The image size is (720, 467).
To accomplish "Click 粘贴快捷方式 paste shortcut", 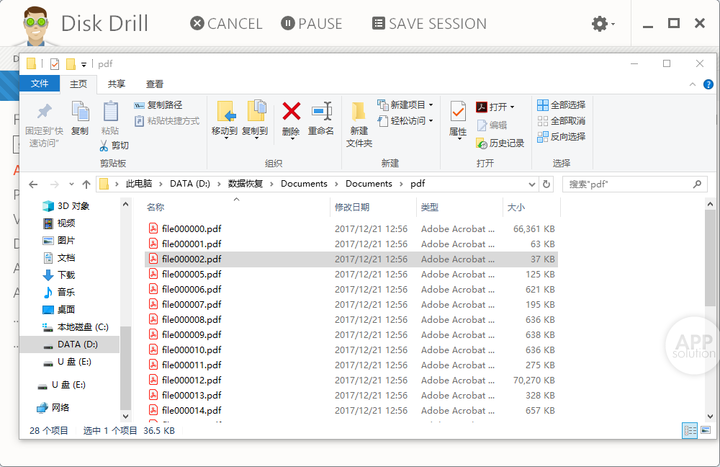I will pos(167,121).
